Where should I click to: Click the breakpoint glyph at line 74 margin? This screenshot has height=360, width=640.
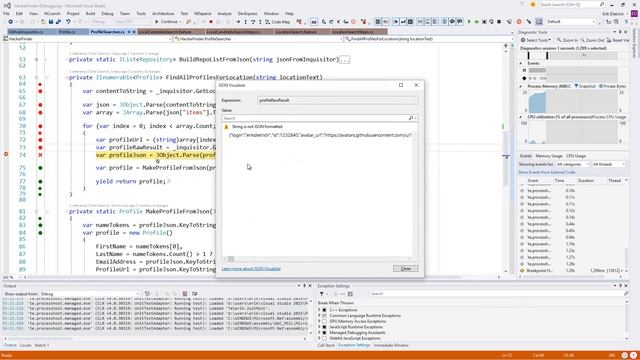tap(6, 154)
